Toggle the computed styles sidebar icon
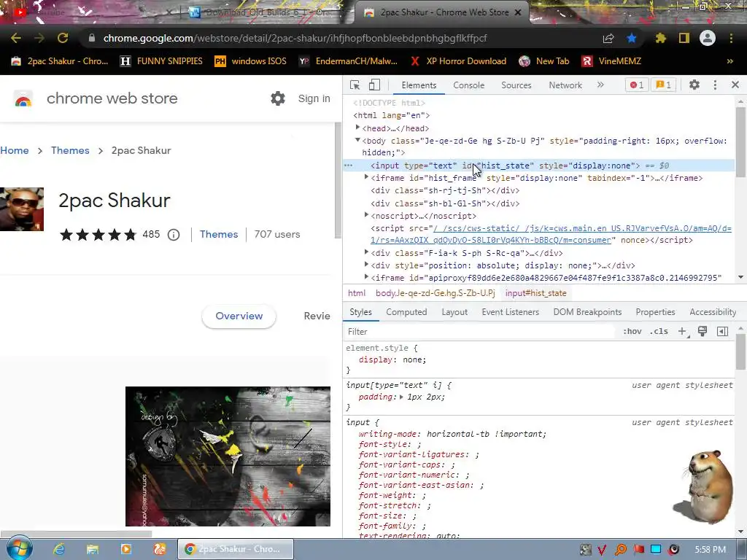Viewport: 747px width, 560px height. point(722,332)
